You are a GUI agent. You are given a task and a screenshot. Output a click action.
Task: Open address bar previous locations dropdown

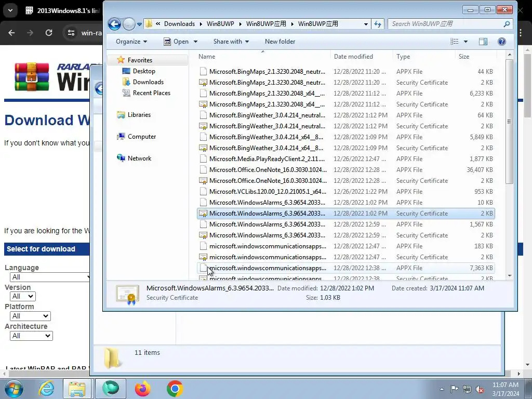pyautogui.click(x=366, y=24)
